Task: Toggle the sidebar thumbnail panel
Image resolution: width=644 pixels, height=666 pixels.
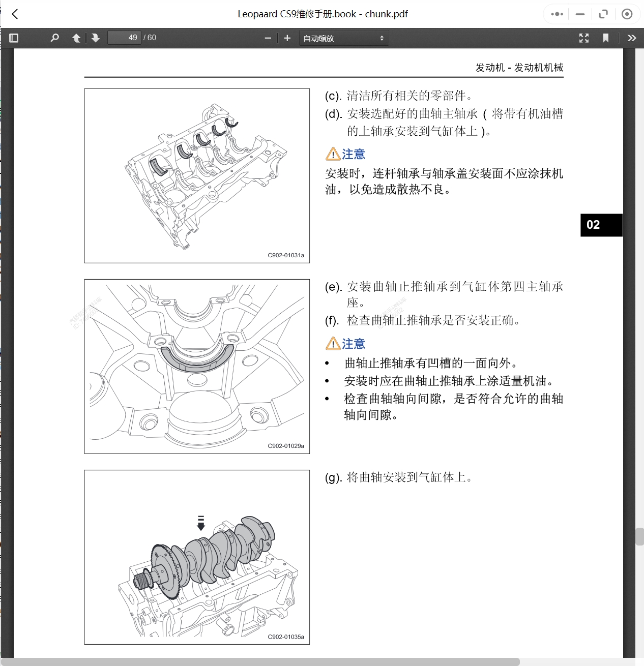Action: point(13,37)
